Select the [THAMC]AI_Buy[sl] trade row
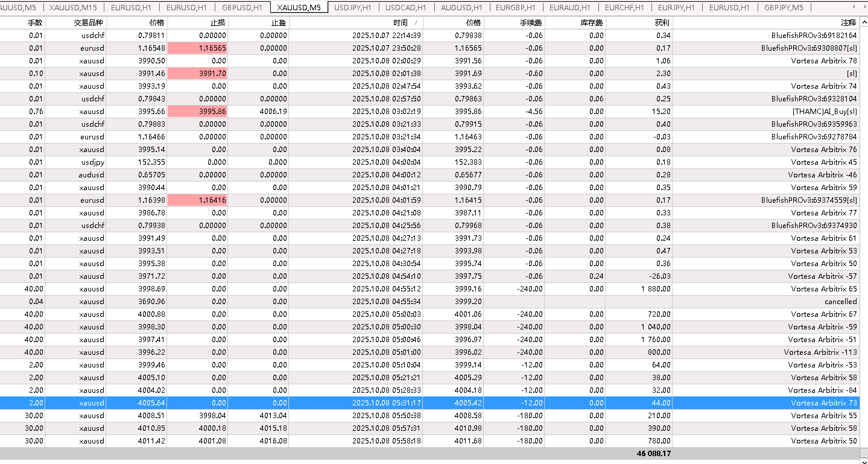The width and height of the screenshot is (868, 464). point(429,112)
